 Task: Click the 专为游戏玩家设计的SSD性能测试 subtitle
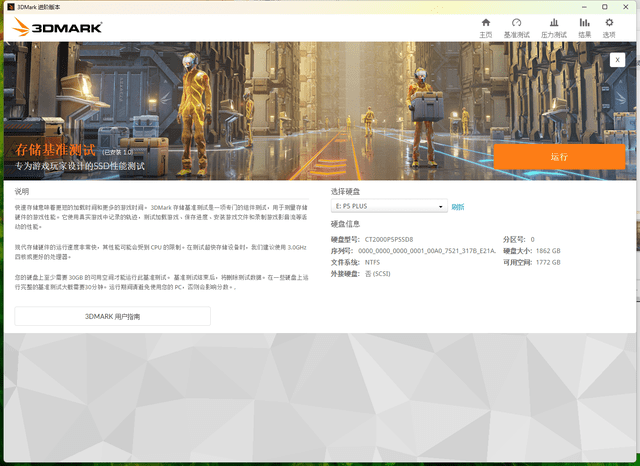pos(80,166)
